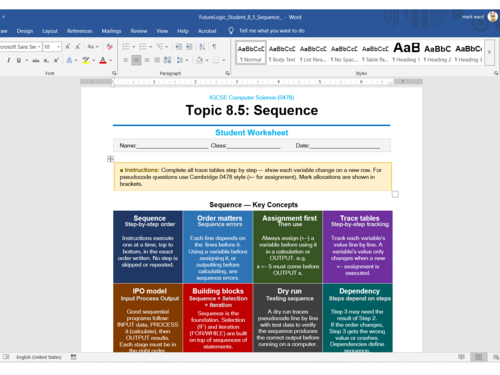This screenshot has width=500, height=375.
Task: Click the Topic 8.5: Sequence heading
Action: pos(252,110)
